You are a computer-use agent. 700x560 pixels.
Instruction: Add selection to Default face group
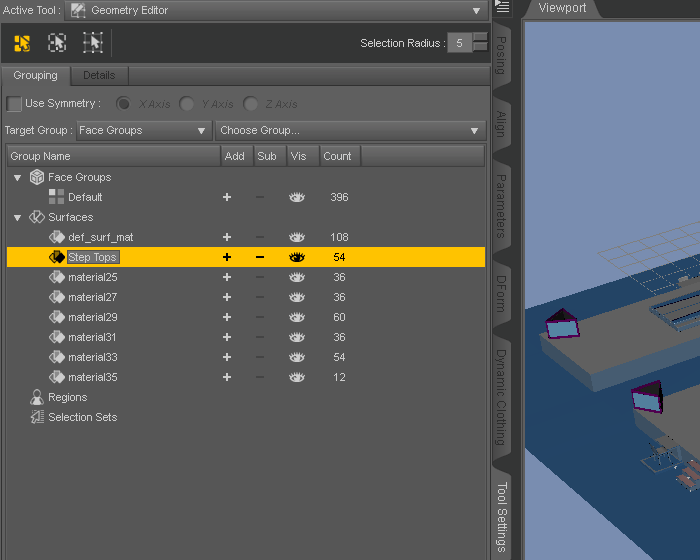(x=227, y=197)
